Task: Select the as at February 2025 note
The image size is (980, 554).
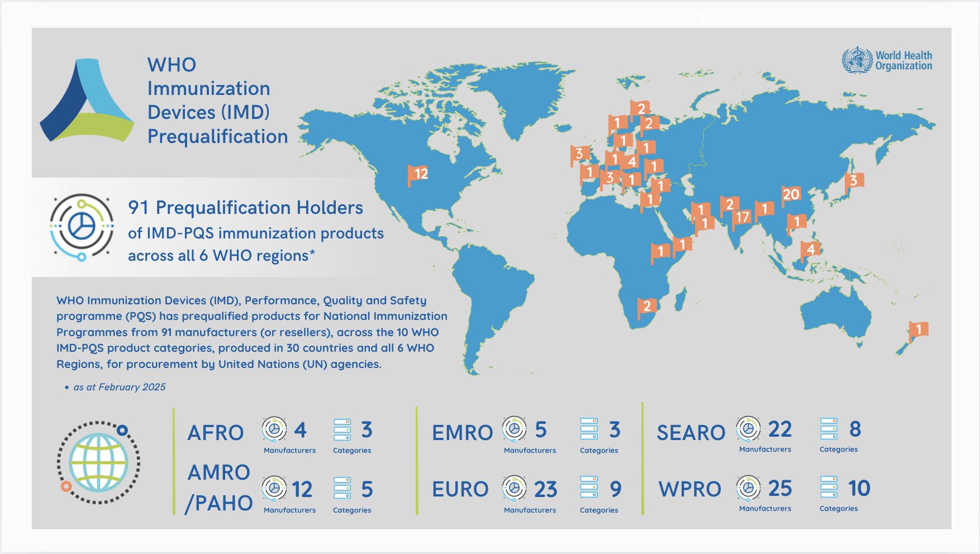Action: click(x=119, y=386)
